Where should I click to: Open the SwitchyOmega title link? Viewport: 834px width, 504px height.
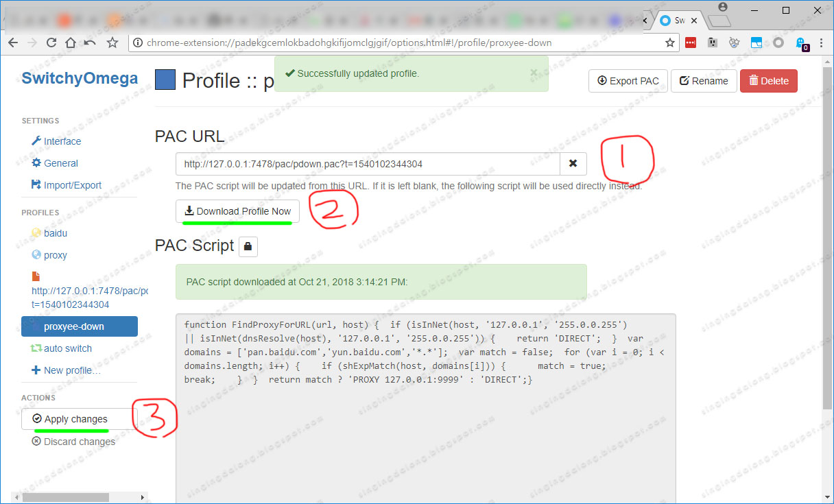pyautogui.click(x=80, y=78)
